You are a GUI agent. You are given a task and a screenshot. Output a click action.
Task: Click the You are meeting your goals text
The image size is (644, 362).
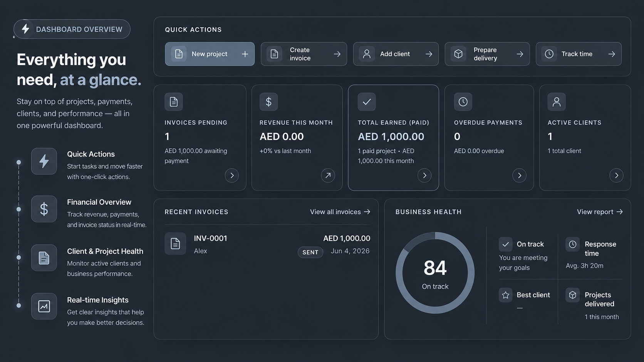pos(523,263)
